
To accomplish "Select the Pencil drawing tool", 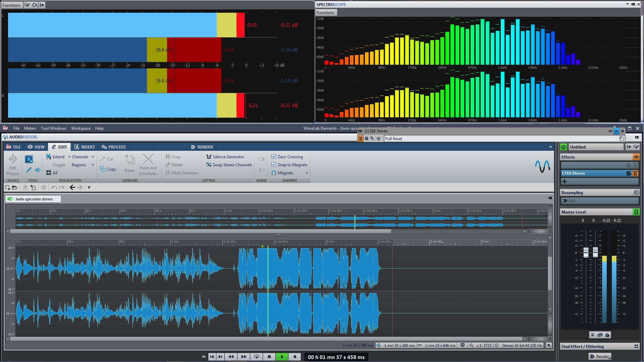I will (29, 170).
